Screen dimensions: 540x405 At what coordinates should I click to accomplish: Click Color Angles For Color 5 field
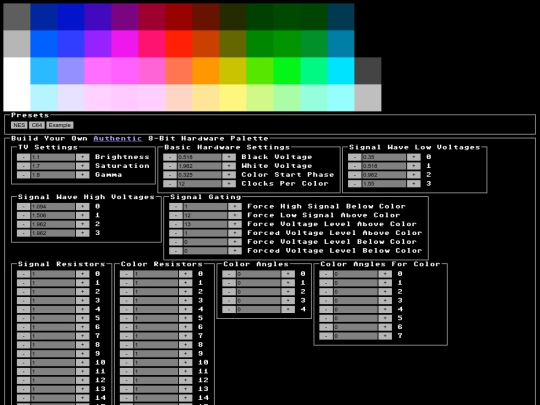[355, 319]
